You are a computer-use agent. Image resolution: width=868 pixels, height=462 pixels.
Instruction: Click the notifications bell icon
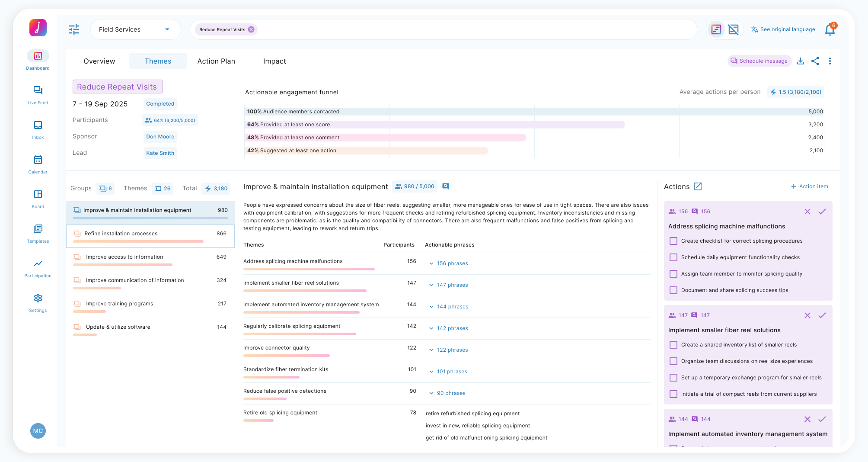[x=830, y=30]
